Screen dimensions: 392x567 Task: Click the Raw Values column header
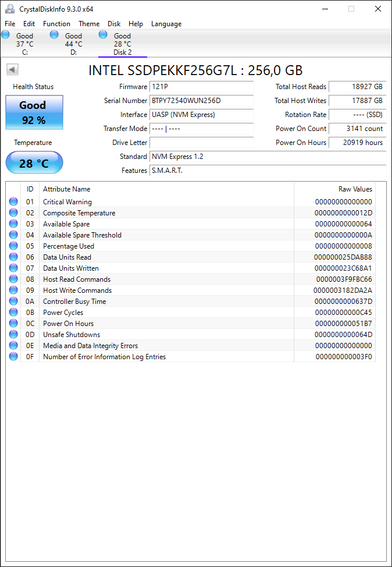click(334, 189)
